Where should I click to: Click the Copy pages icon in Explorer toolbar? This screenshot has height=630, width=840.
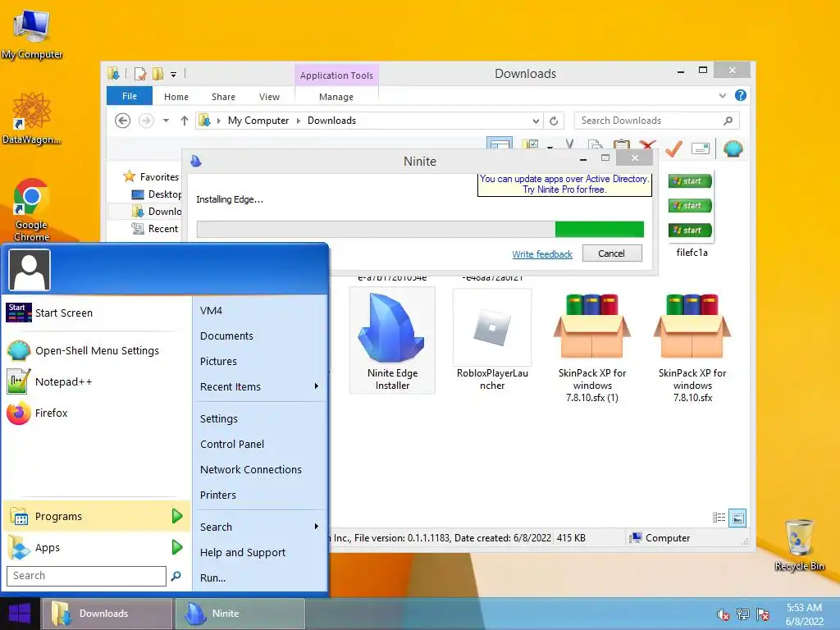[595, 145]
